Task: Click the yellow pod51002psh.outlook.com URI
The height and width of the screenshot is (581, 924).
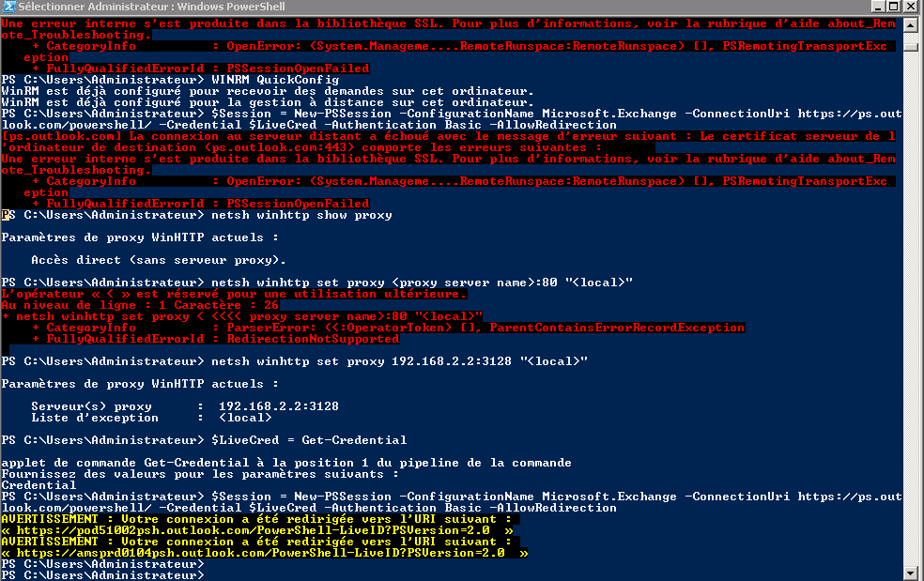Action: [263, 530]
